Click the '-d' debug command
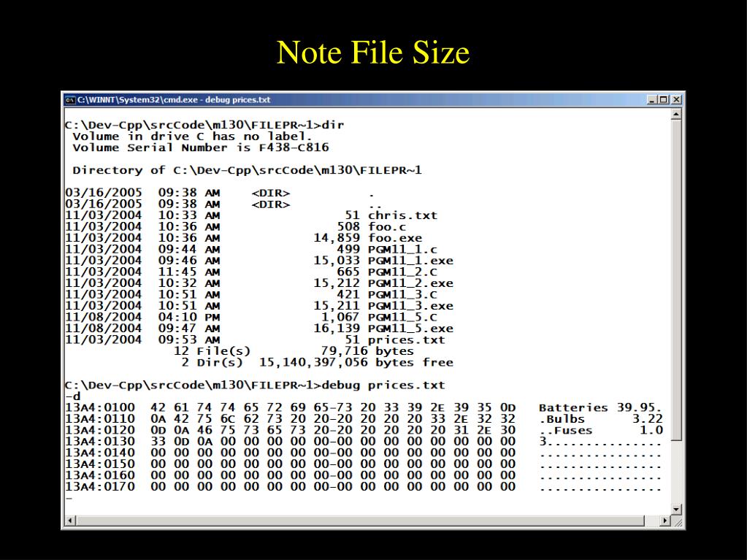This screenshot has width=747, height=560. 73,396
